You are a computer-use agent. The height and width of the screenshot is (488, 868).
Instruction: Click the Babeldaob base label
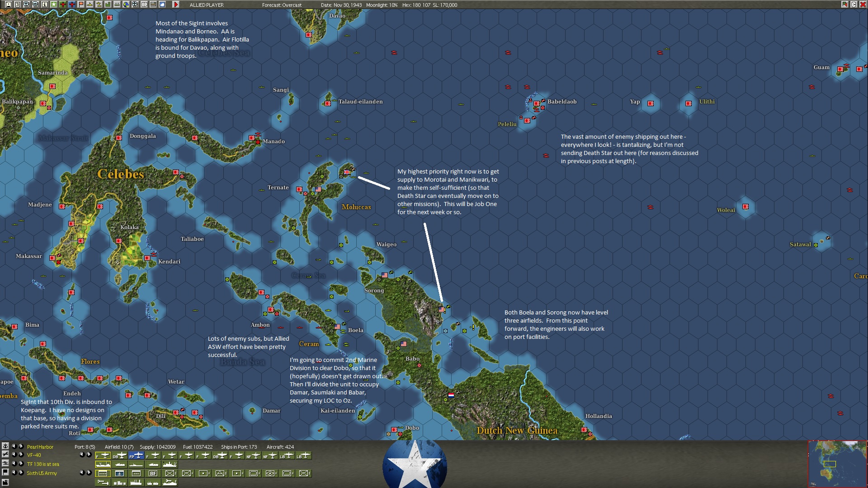point(562,102)
